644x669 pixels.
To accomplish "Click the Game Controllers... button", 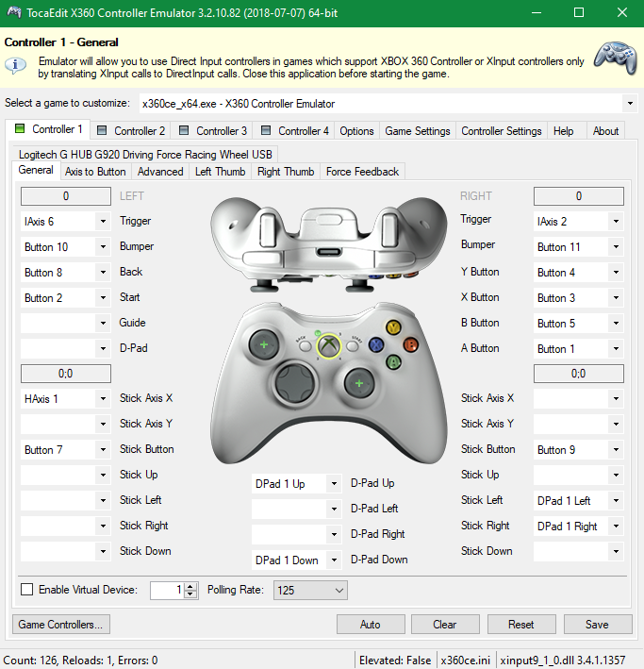I will tap(61, 625).
